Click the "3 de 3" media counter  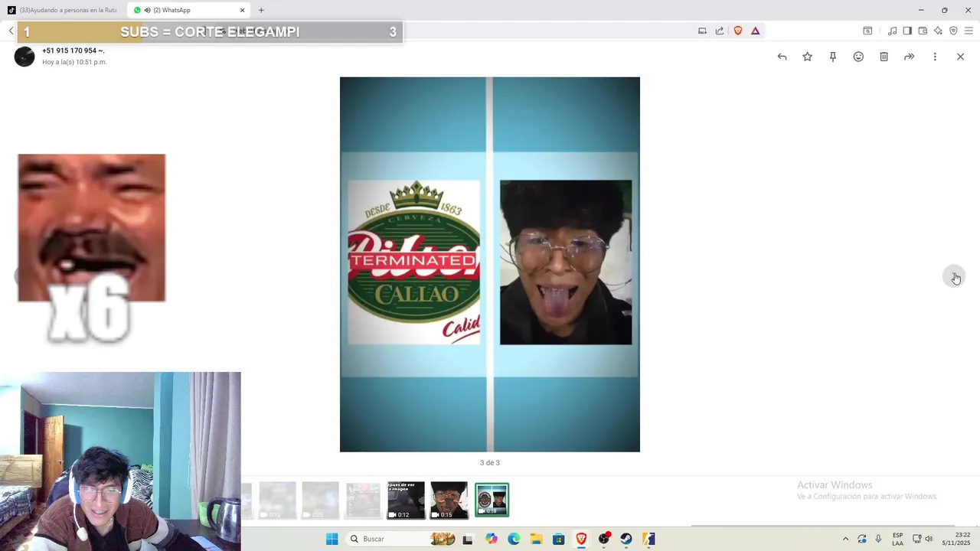pyautogui.click(x=490, y=462)
